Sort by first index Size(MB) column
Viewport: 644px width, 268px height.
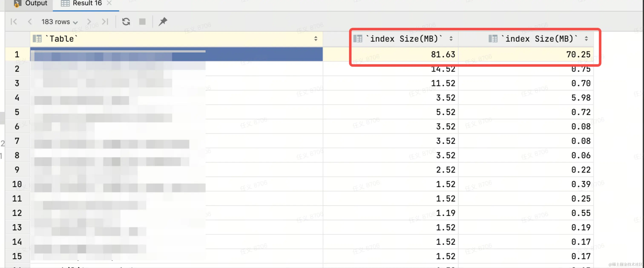pyautogui.click(x=451, y=39)
